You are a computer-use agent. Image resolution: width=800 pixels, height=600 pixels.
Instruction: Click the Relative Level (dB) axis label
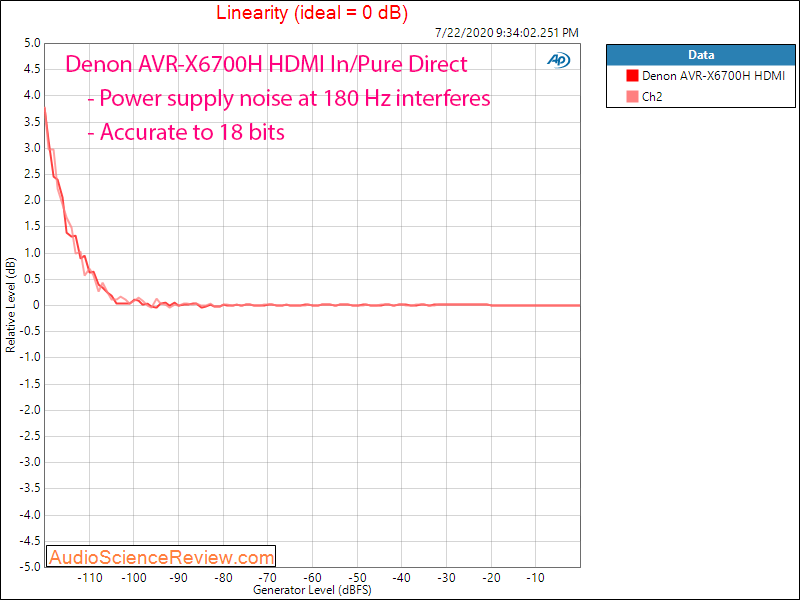point(10,305)
